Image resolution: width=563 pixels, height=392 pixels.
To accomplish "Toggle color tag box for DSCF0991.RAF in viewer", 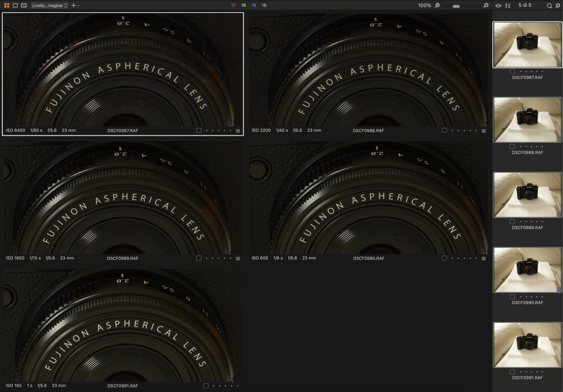I will (206, 386).
